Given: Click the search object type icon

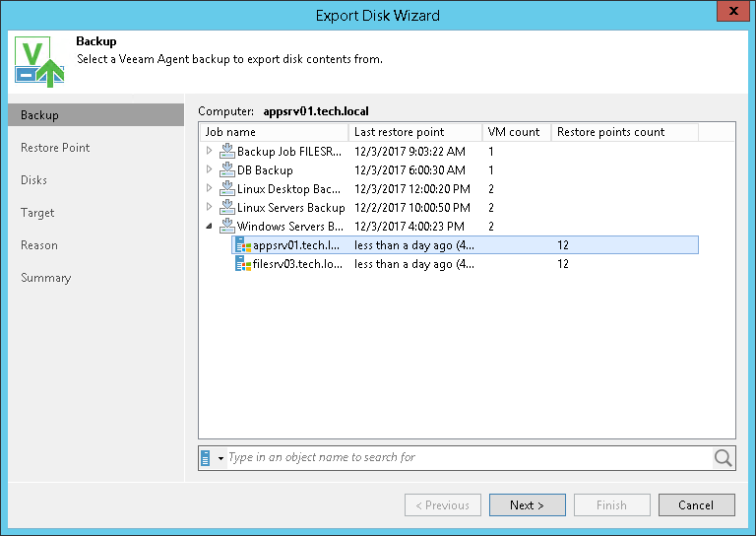Looking at the screenshot, I should click(x=206, y=458).
